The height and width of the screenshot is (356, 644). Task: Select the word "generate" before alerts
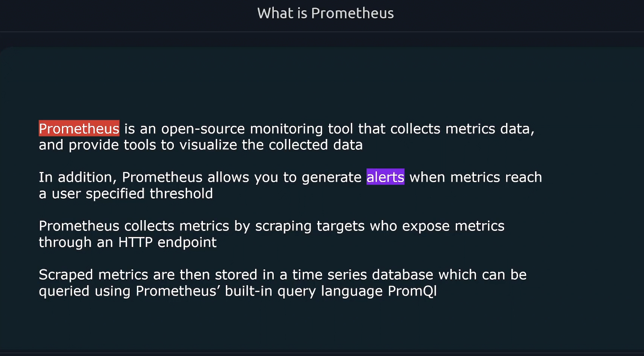(332, 178)
